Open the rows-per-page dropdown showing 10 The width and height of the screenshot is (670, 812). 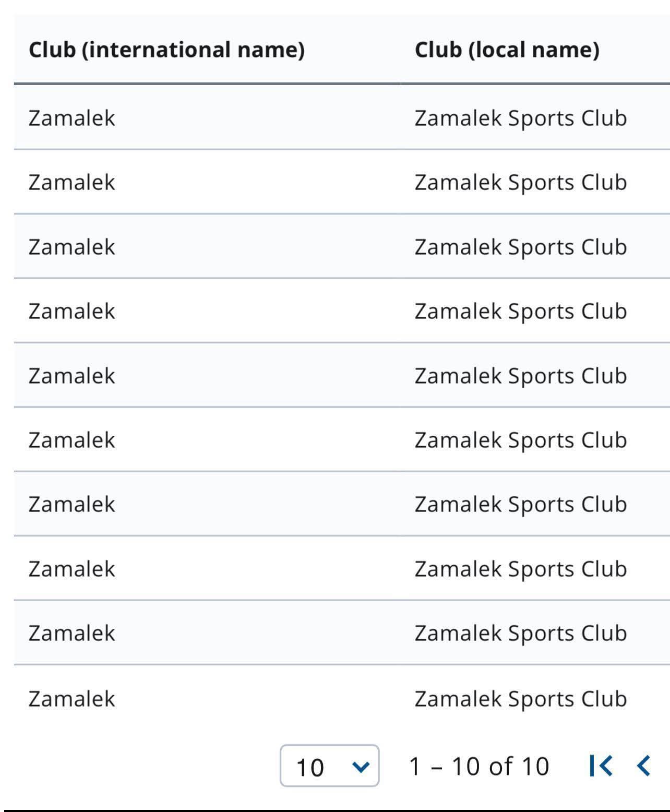click(x=329, y=766)
